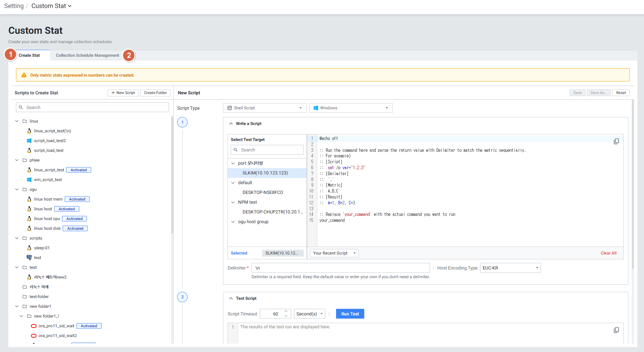Select DESKTOP-NSE8FCO as test target
644x352 pixels.
(x=263, y=193)
